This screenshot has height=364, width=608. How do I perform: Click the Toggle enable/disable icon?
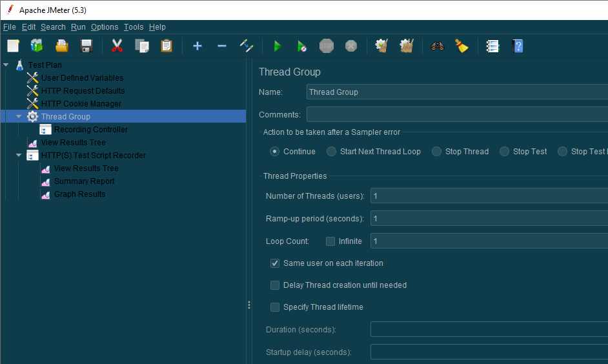246,46
